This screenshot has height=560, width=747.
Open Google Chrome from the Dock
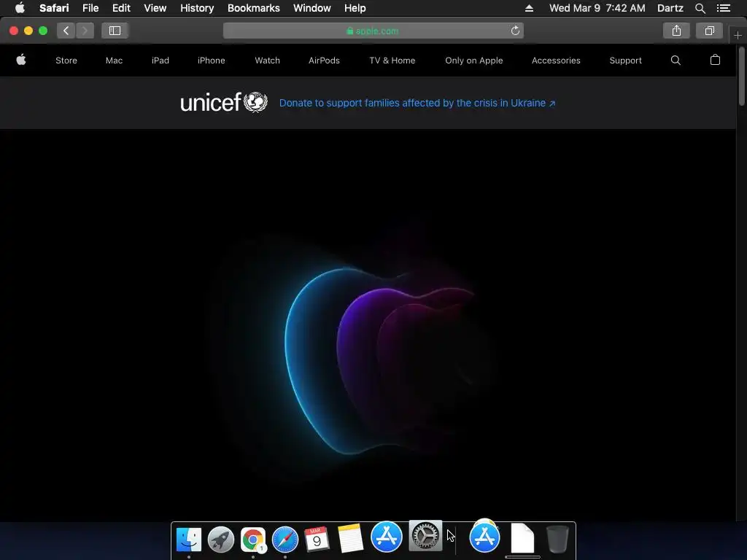point(253,540)
